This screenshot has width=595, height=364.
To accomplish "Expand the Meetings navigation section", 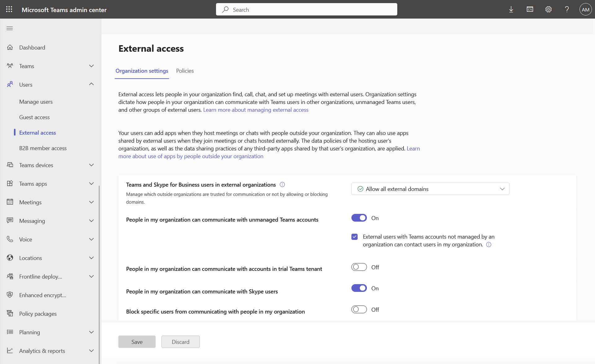I will pos(91,202).
